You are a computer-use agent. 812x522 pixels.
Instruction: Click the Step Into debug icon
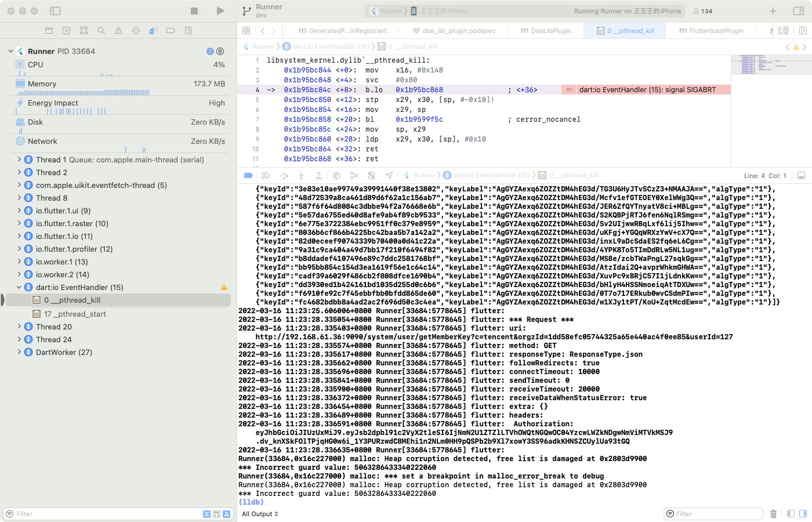(302, 175)
